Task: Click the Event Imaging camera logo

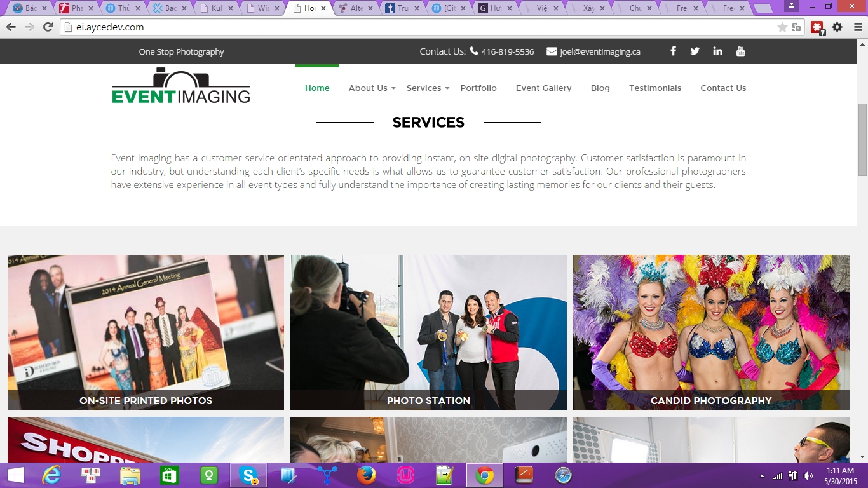Action: (181, 86)
